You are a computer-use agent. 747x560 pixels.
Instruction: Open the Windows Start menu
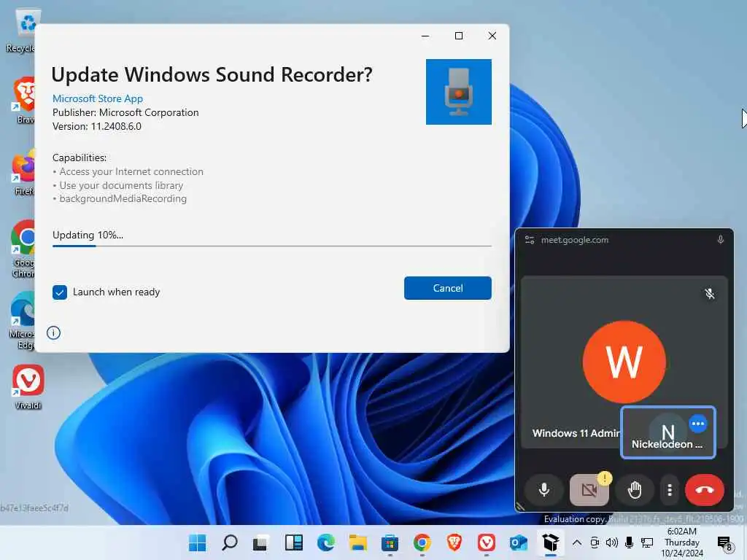point(197,542)
